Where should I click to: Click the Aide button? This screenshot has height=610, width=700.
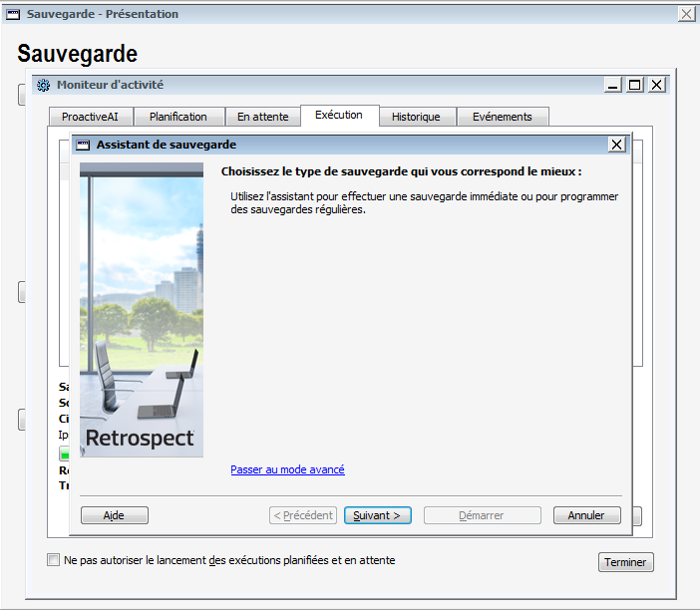pyautogui.click(x=114, y=515)
